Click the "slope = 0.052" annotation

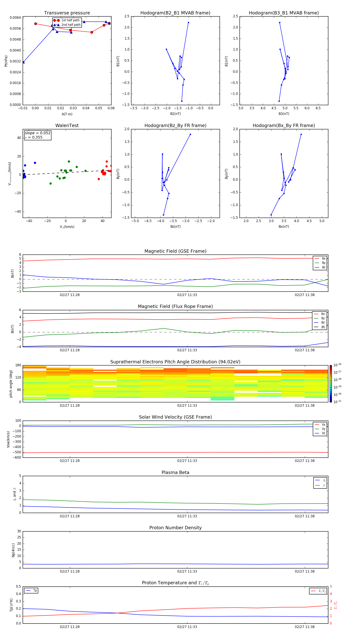pos(37,133)
